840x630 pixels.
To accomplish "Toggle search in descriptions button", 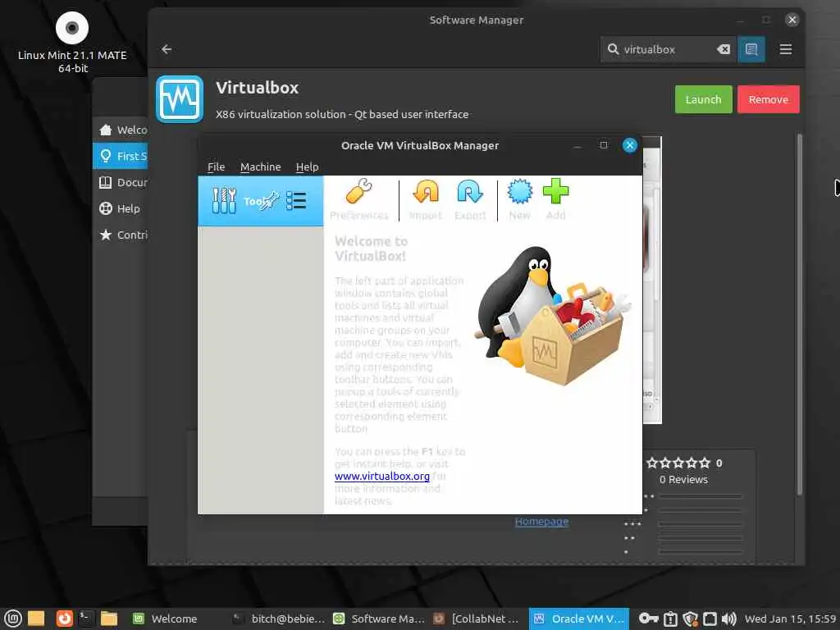I will 751,49.
